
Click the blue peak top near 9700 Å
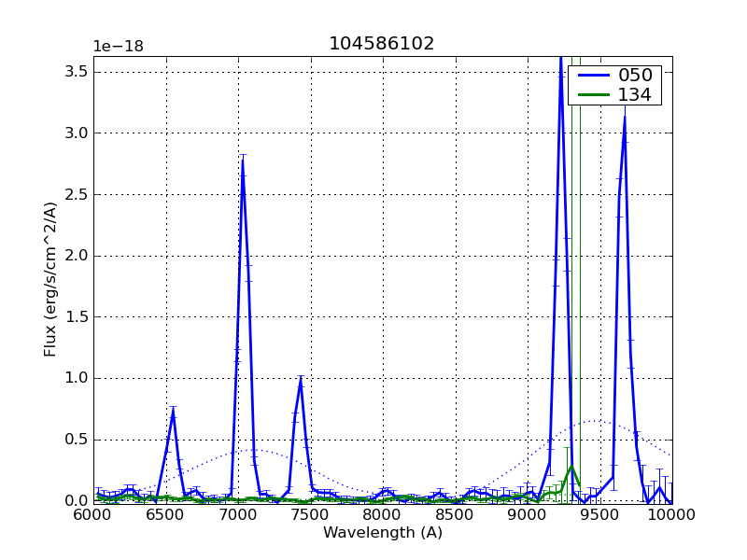pos(624,117)
